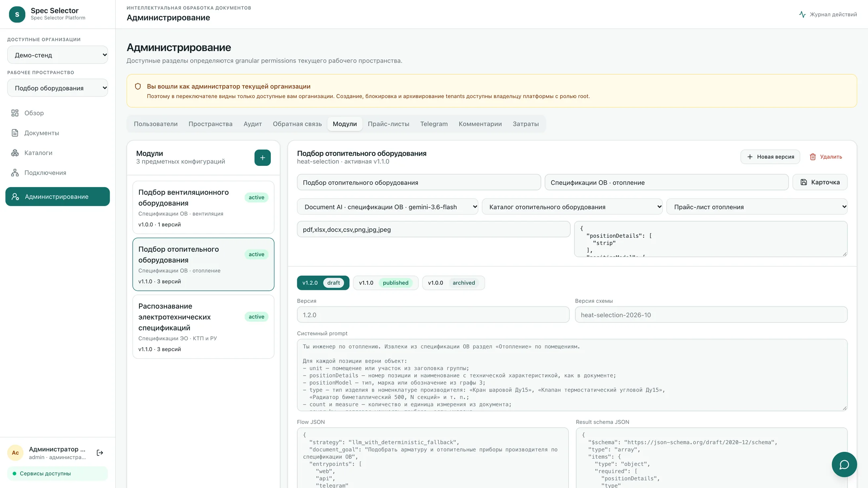
Task: Open the Обзор section in the sidebar
Action: (57, 113)
